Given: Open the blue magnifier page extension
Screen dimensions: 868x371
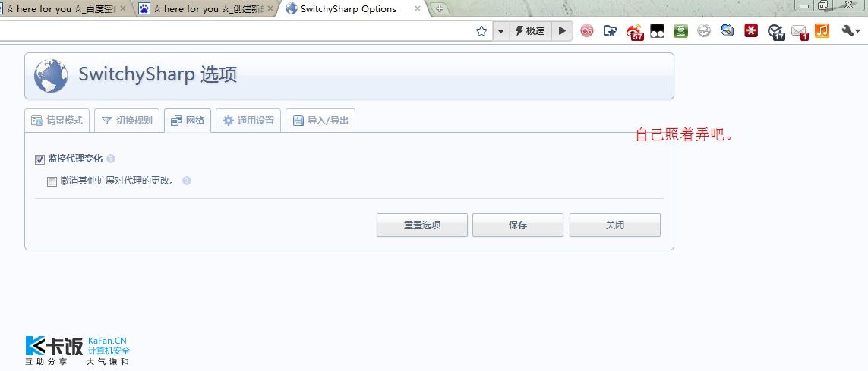Looking at the screenshot, I should 728,31.
